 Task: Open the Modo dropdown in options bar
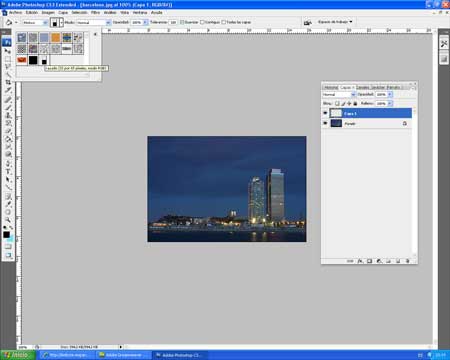point(94,22)
